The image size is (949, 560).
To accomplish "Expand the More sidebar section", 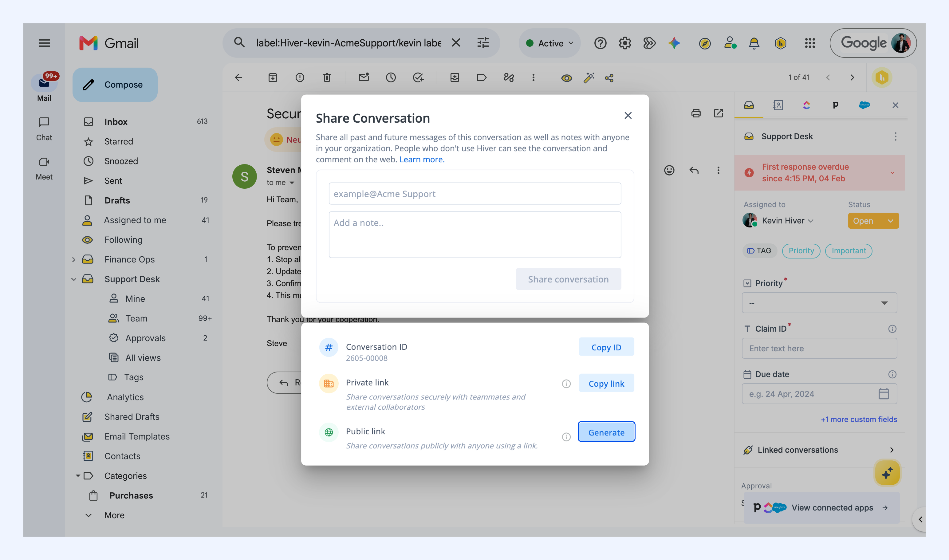I will click(114, 515).
